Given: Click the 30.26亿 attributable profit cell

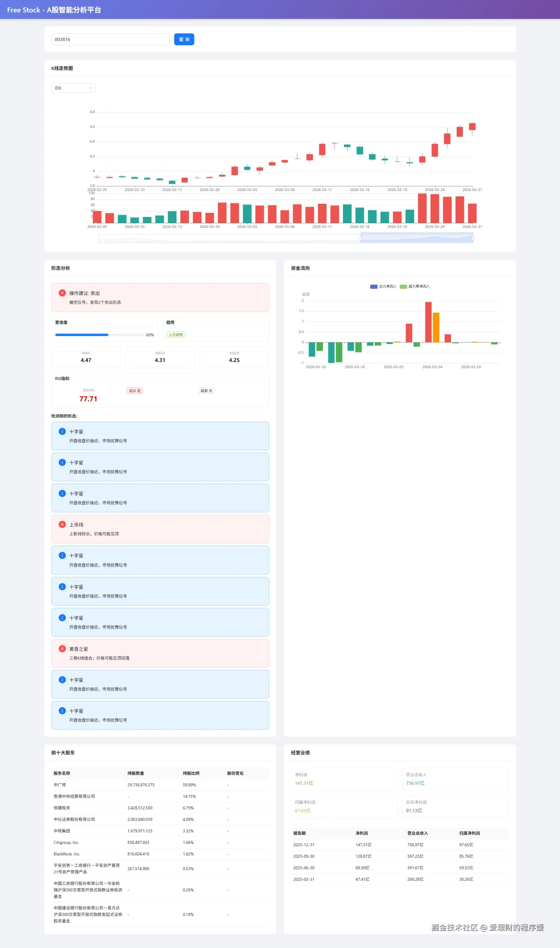Looking at the screenshot, I should (466, 879).
